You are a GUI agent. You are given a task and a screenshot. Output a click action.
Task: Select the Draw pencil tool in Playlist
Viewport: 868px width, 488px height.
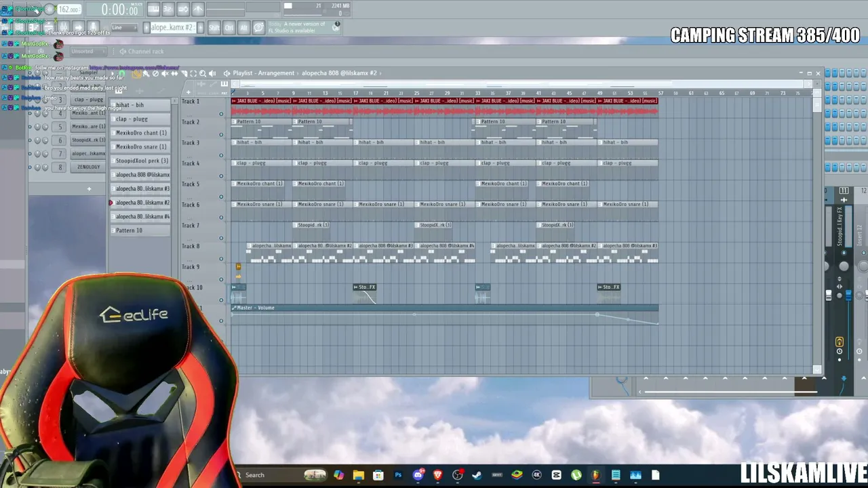click(136, 73)
